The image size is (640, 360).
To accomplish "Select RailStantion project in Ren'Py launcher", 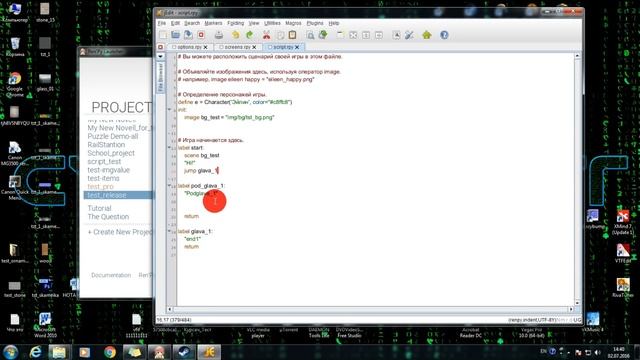I will (x=106, y=145).
